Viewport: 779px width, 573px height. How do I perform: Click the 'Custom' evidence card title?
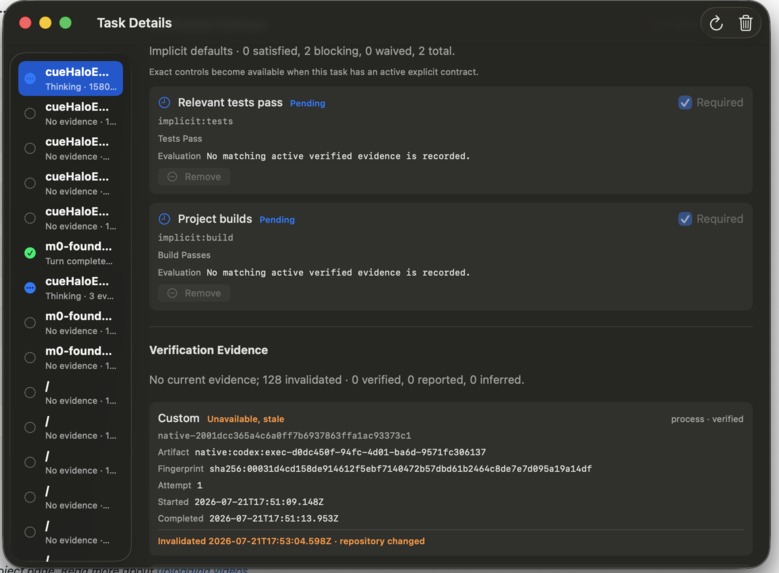[x=178, y=418]
